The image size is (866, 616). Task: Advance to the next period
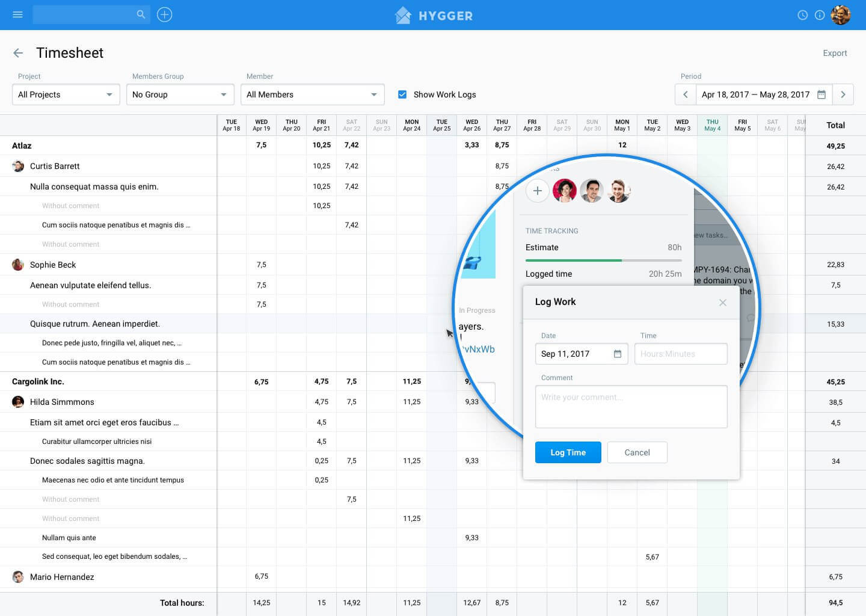843,94
